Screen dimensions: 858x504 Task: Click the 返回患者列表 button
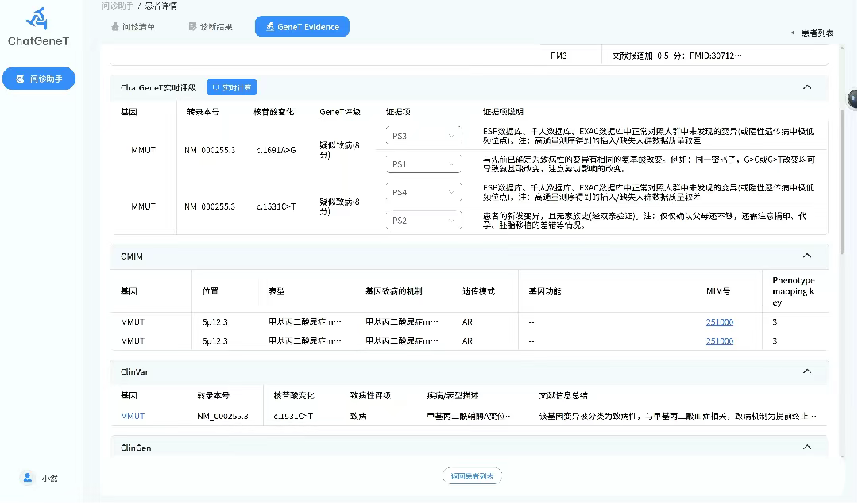[x=472, y=476]
